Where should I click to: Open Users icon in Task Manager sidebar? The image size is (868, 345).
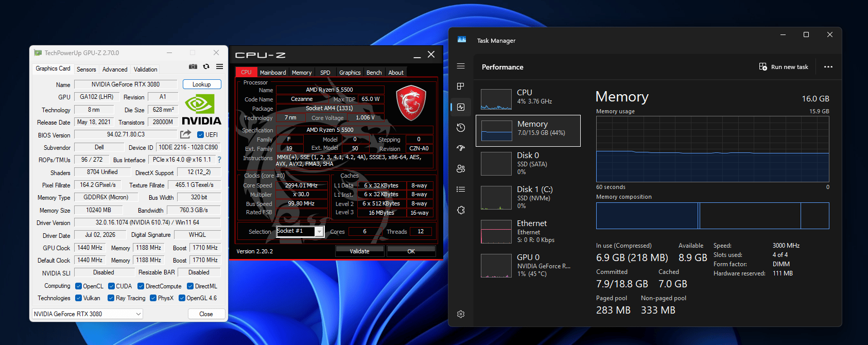[461, 169]
